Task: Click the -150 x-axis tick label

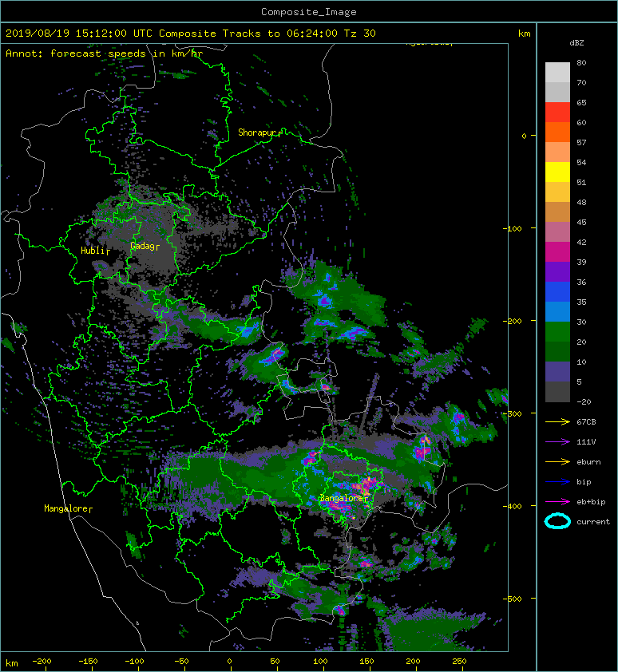Action: [x=88, y=662]
